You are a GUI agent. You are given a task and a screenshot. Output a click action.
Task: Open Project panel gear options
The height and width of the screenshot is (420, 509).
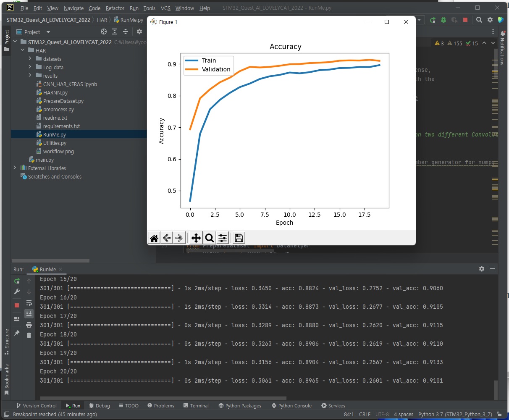tap(139, 31)
